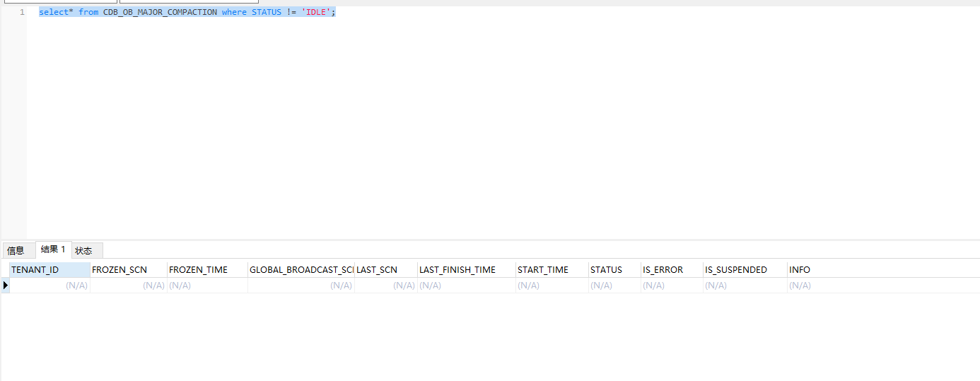Click the (N/A) cell under IS_SUSPENDED
The image size is (980, 381).
click(745, 286)
